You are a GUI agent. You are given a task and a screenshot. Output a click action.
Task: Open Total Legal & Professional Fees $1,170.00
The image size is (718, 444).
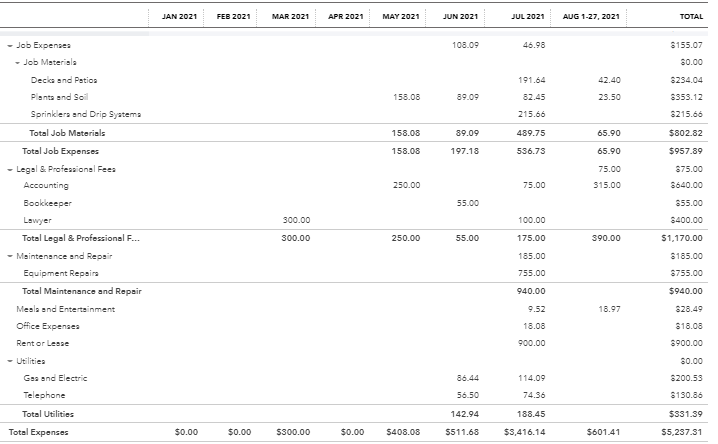click(682, 238)
